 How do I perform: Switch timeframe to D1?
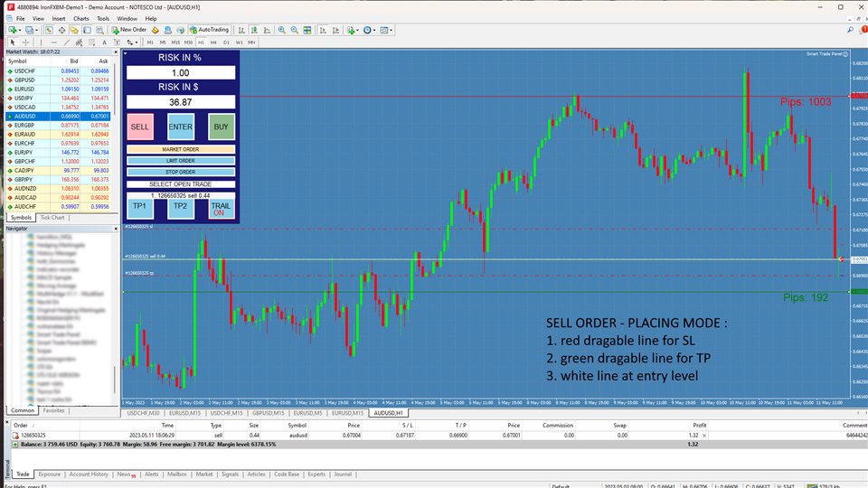click(x=226, y=42)
